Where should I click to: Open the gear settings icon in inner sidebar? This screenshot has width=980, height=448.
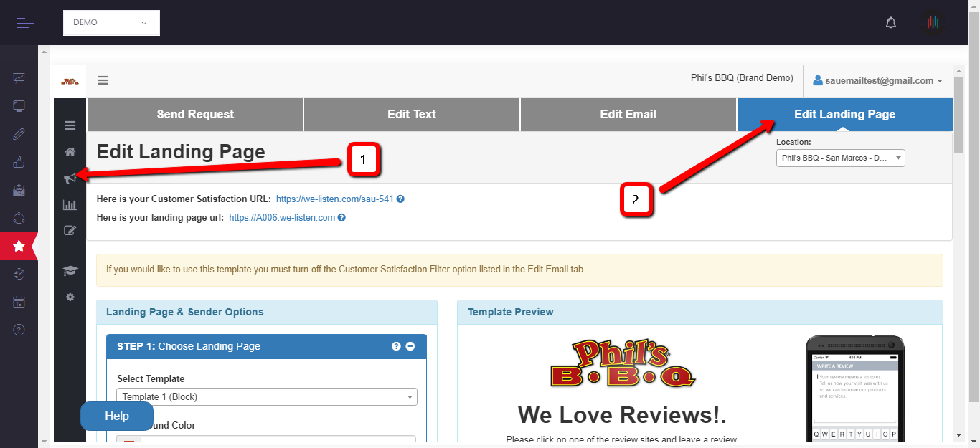tap(70, 297)
